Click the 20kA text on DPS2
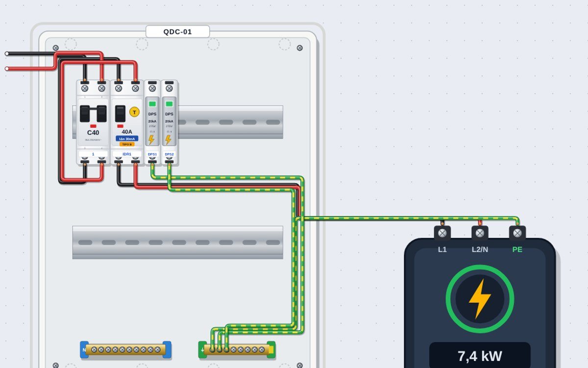 [169, 121]
